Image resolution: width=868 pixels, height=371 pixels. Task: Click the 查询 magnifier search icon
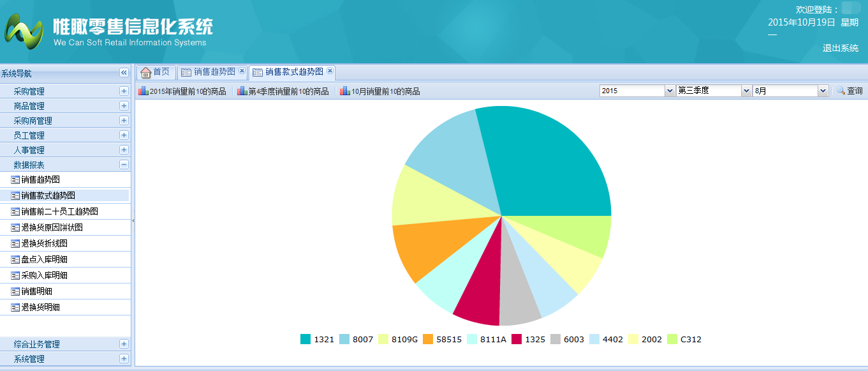841,91
